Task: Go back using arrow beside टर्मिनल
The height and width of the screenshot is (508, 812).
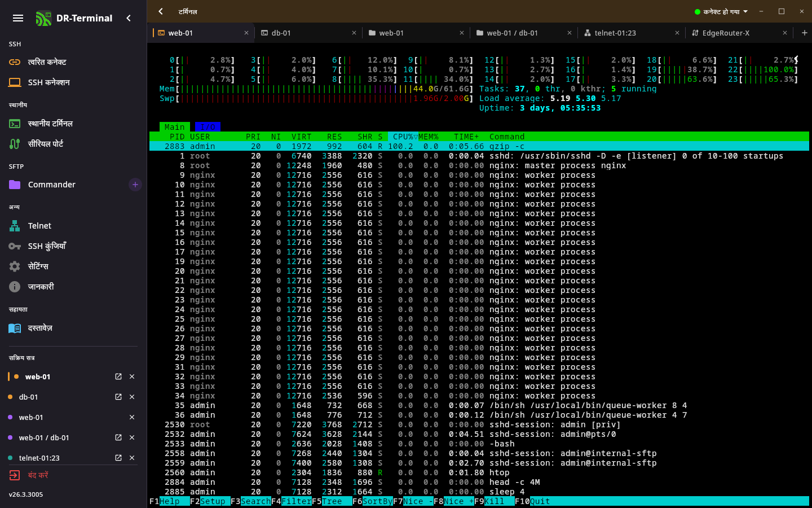Action: point(161,11)
